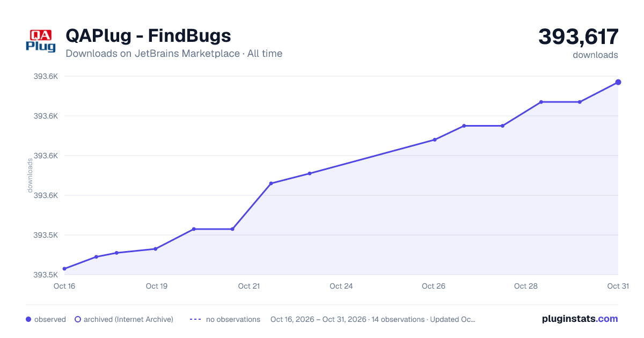Select the Oct 16 first data point

(64, 269)
